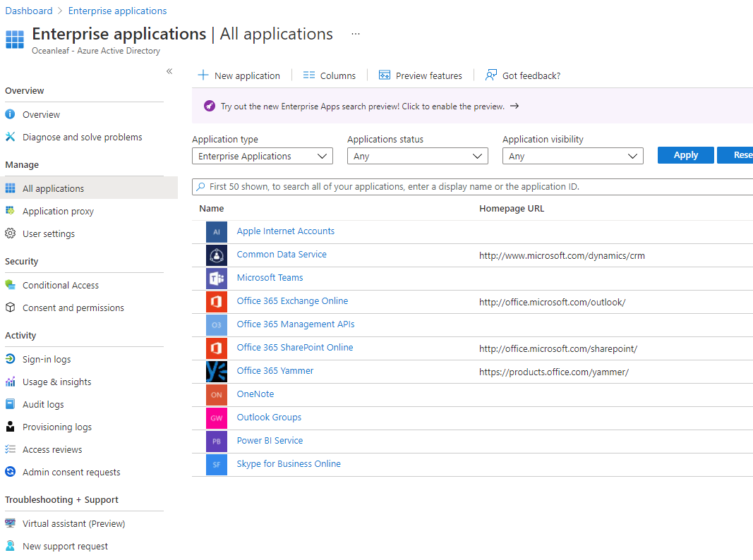Image resolution: width=753 pixels, height=560 pixels.
Task: Open the Application type dropdown
Action: [262, 156]
